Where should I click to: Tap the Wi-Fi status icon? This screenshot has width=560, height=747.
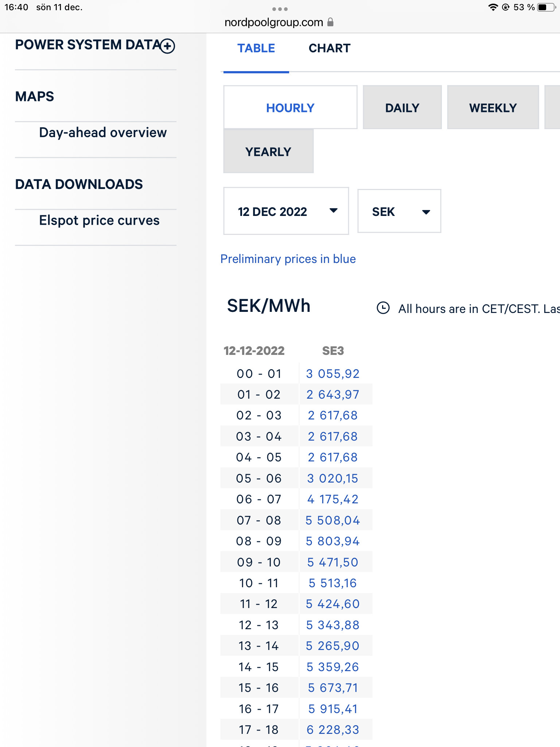[x=493, y=7]
